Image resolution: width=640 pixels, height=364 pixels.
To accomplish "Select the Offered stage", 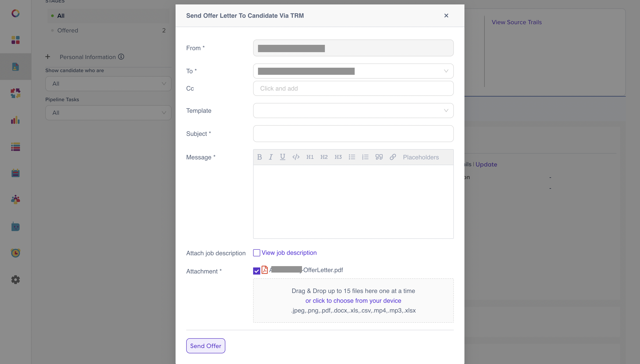I will (108, 30).
